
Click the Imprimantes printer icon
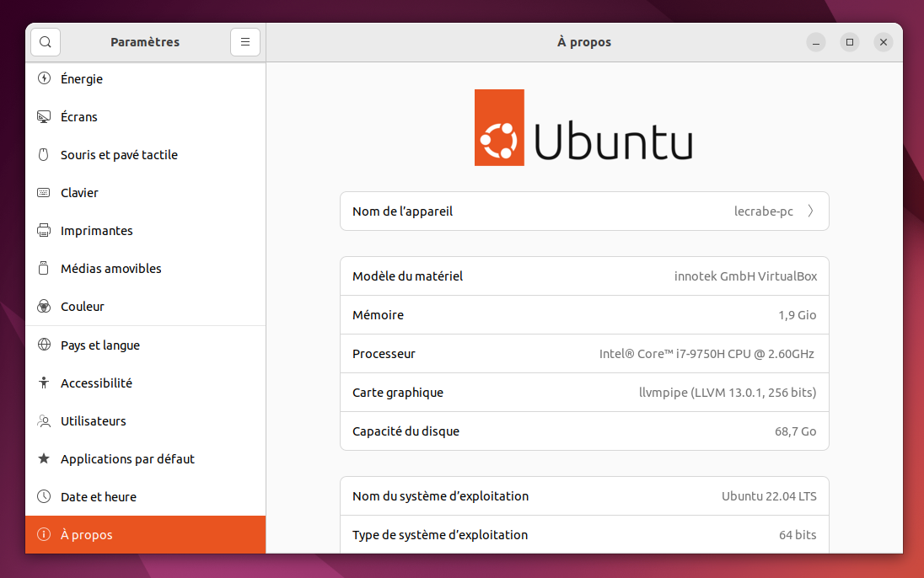coord(44,230)
